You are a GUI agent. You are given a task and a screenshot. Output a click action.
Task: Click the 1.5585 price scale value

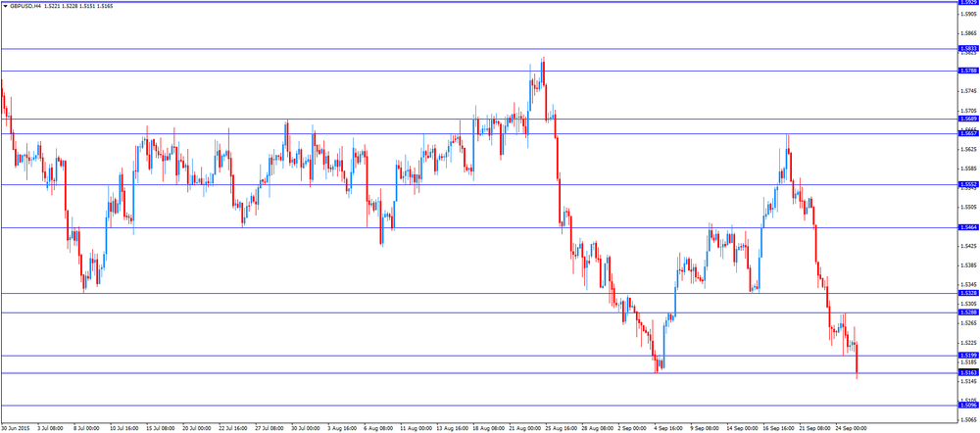coord(968,168)
